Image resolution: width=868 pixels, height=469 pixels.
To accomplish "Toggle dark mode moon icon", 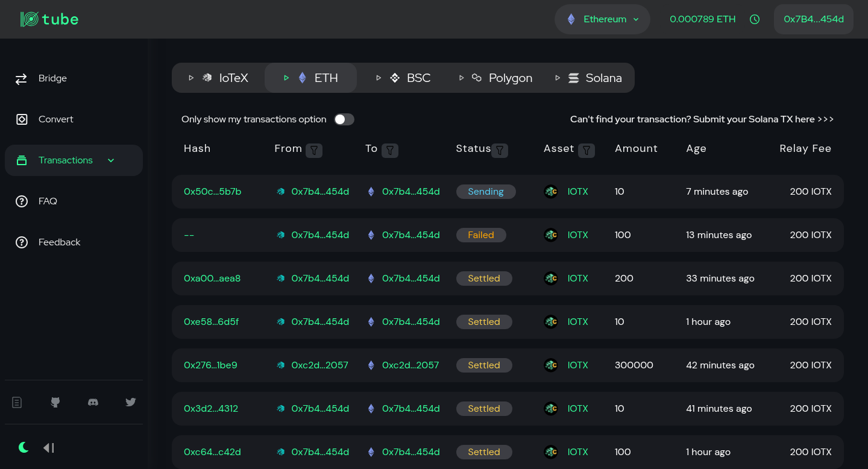I will click(x=24, y=447).
